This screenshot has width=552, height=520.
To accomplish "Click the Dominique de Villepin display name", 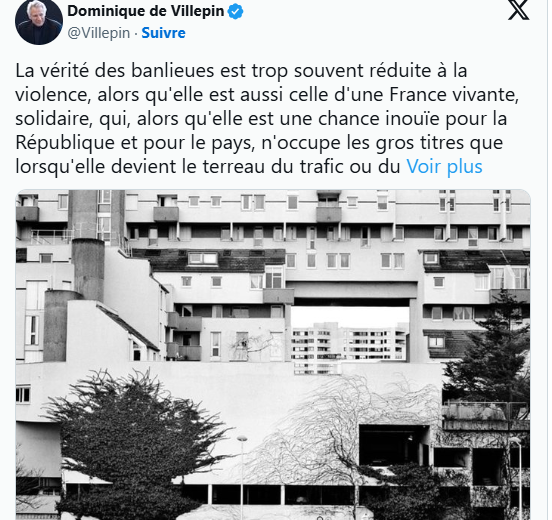I will [146, 11].
